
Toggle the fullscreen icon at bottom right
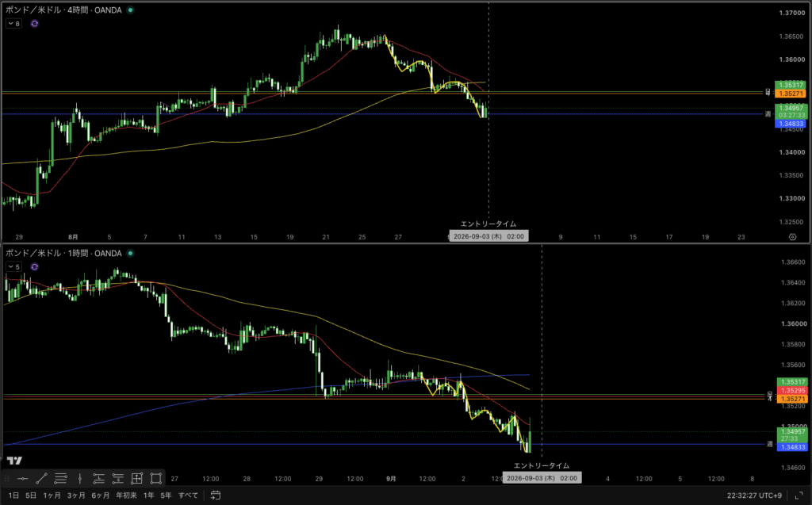pyautogui.click(x=799, y=495)
